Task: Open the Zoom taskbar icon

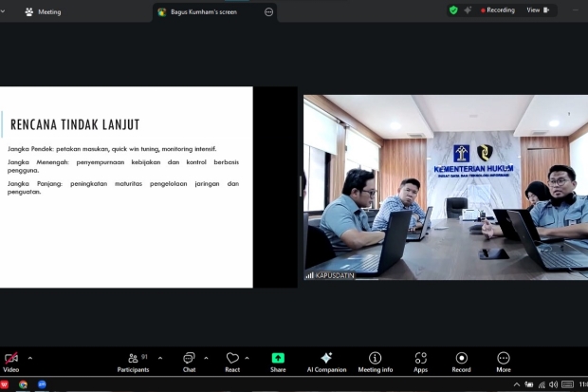Action: tap(42, 384)
